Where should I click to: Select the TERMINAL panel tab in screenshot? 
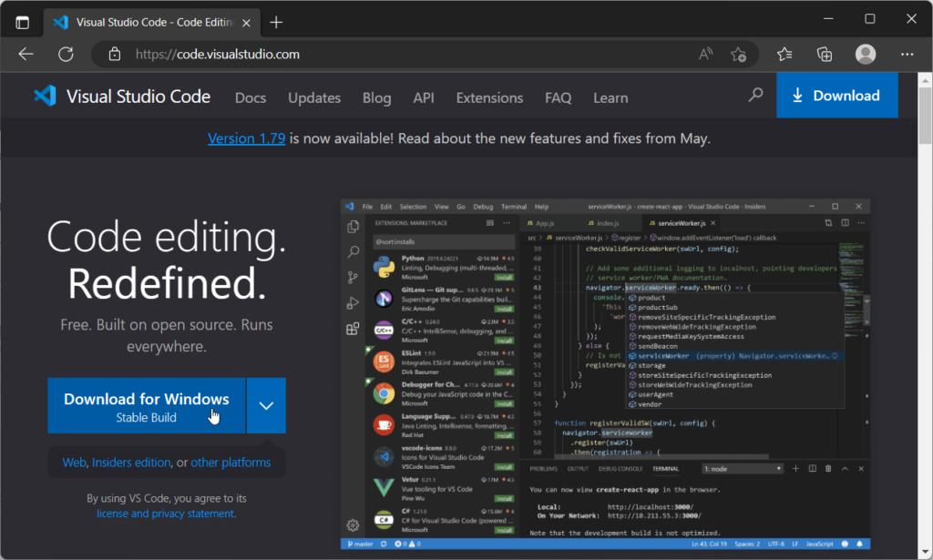(665, 469)
